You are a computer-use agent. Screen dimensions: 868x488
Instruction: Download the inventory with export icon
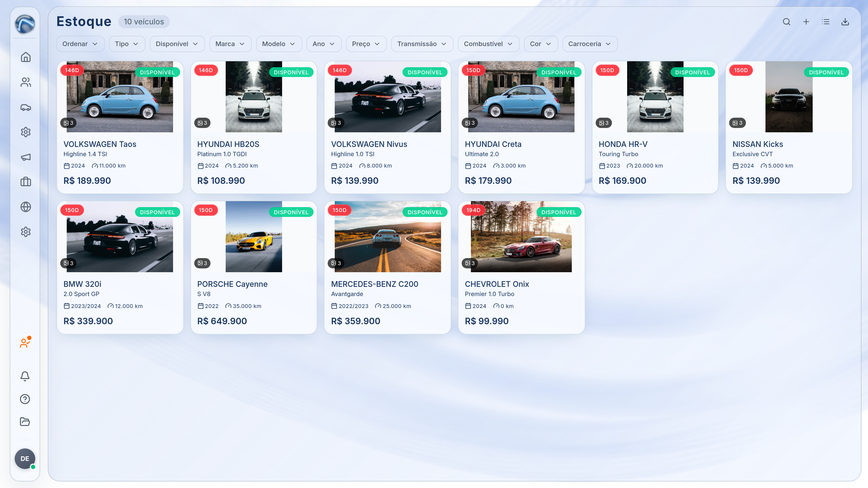[845, 22]
